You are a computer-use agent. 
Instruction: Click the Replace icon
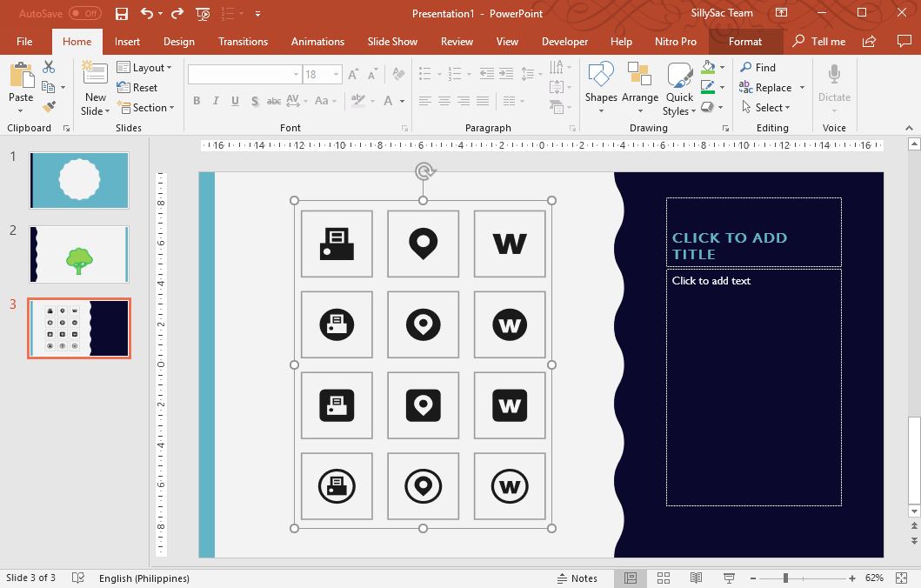[772, 87]
